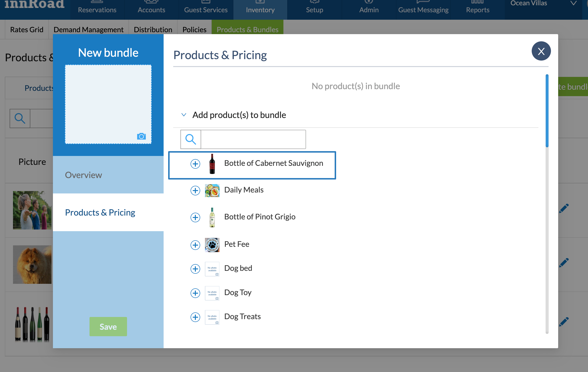Close the New bundle dialog

click(541, 51)
